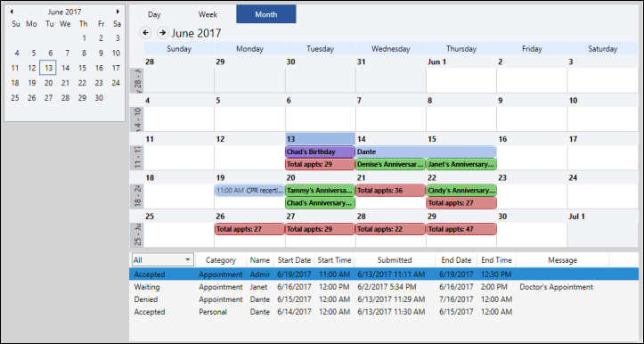Sort by the Start Time column header

click(x=334, y=259)
